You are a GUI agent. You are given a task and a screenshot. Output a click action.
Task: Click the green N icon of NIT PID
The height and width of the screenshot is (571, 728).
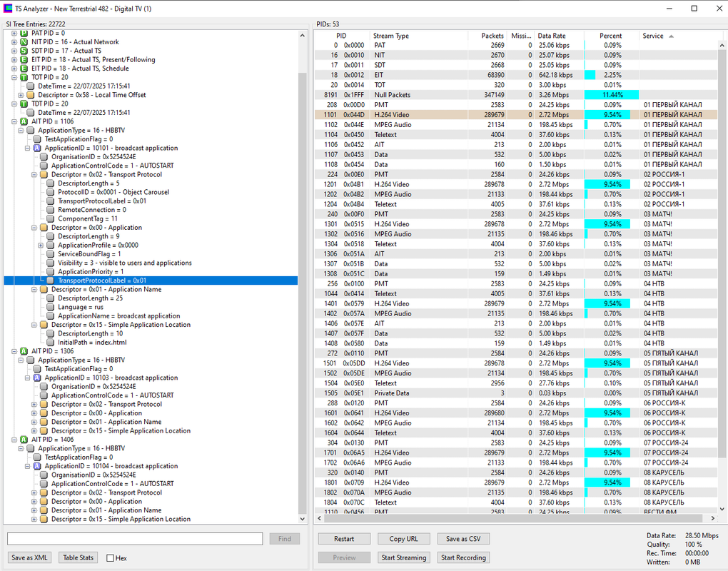point(24,42)
